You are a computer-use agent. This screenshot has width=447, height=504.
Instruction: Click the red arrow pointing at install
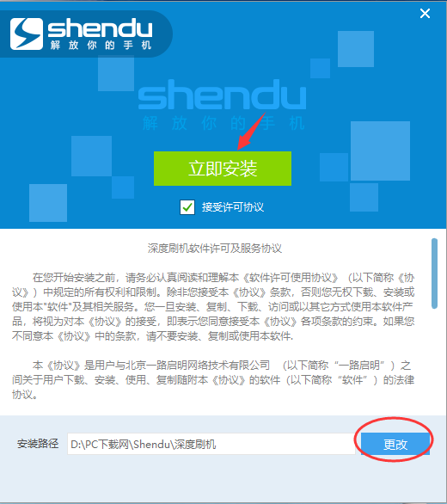[x=252, y=131]
